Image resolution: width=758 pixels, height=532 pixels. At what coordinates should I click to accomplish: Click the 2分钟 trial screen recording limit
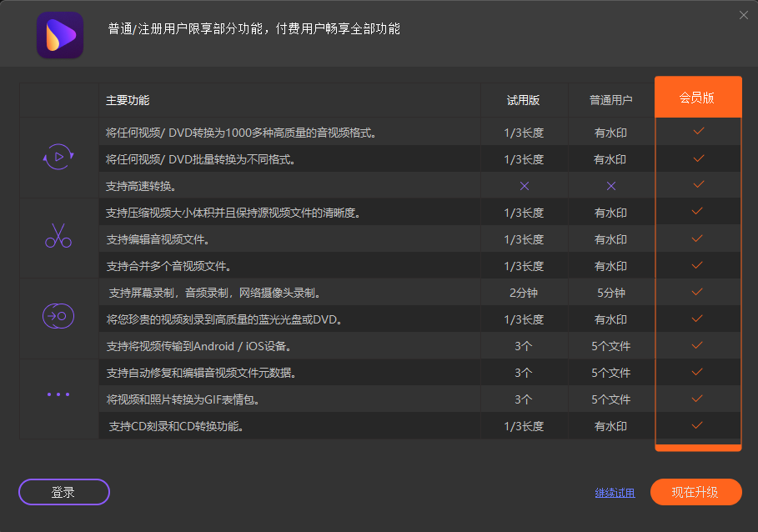pos(524,293)
